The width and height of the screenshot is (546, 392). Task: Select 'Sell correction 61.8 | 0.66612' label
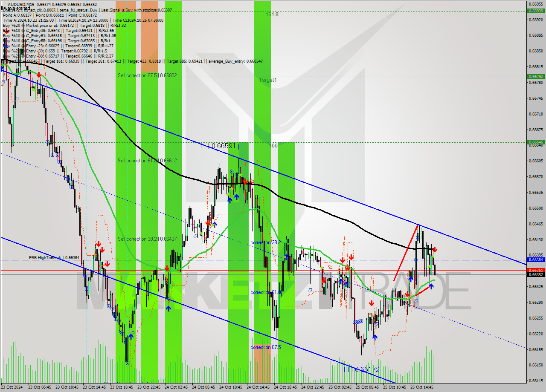147,161
